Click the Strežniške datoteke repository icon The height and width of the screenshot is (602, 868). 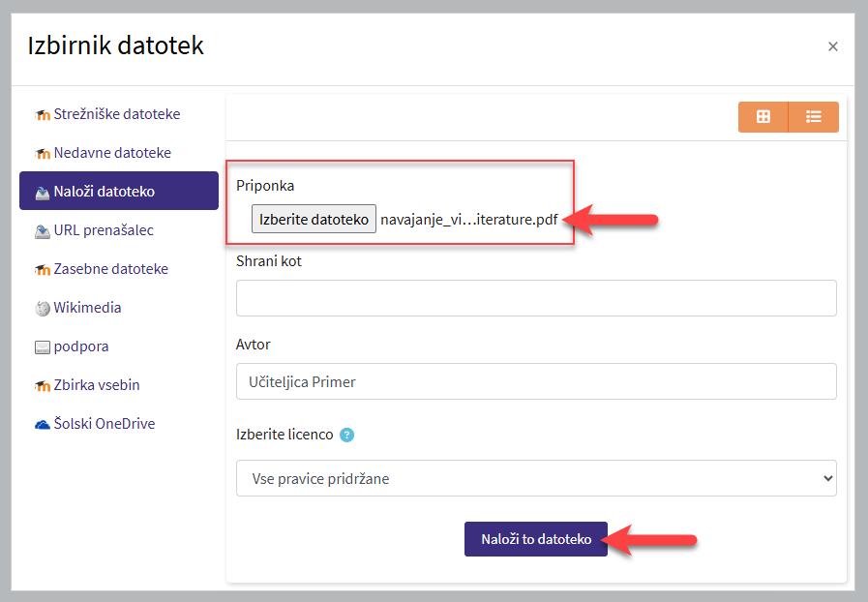(x=42, y=115)
